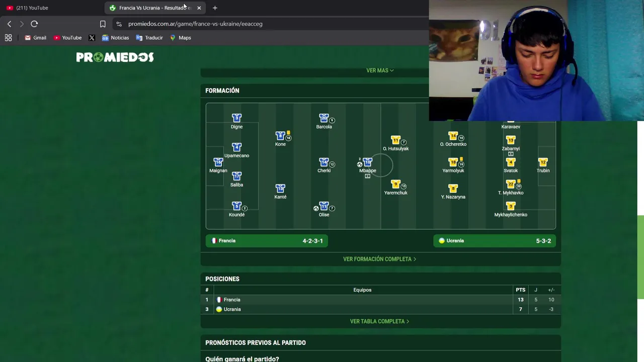Select the Francia Vs Ucrania tab
This screenshot has width=644, height=362.
(155, 8)
